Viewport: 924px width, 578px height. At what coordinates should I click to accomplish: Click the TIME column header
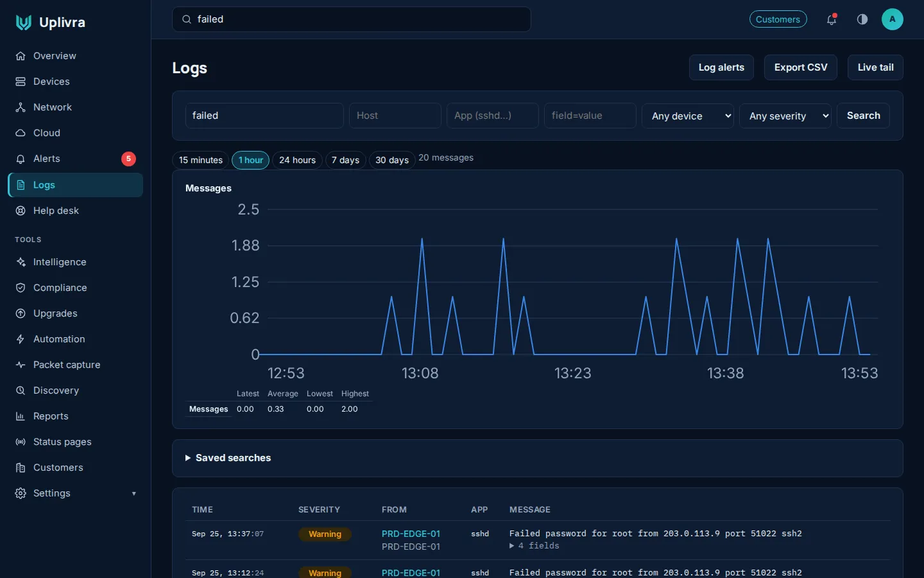point(202,510)
